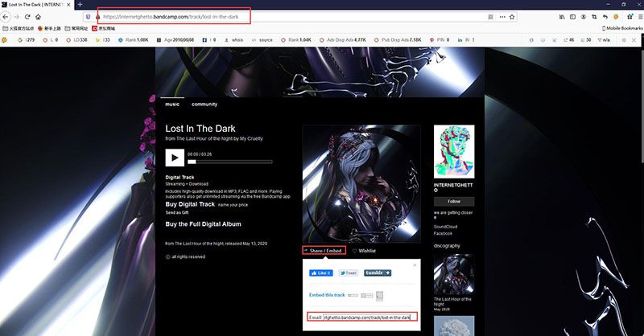Click the Share / Embed link
This screenshot has height=336, width=644.
pos(324,250)
